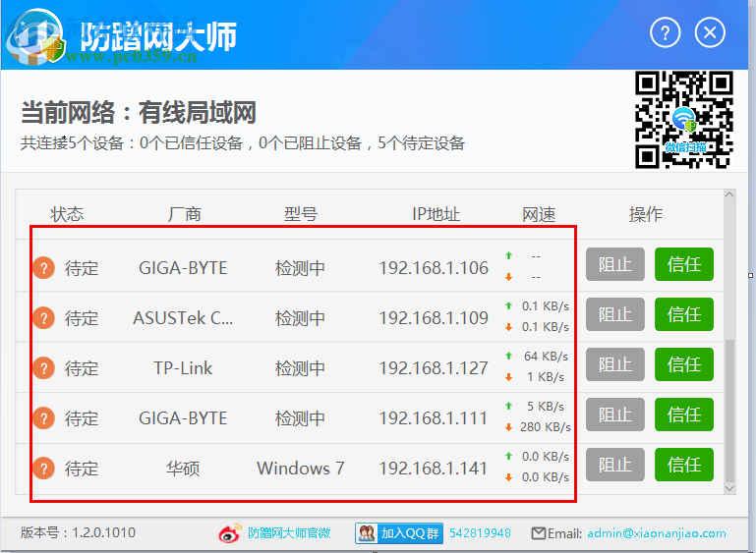Open the 防蹭网大师官微 link
This screenshot has width=756, height=553.
tap(289, 532)
